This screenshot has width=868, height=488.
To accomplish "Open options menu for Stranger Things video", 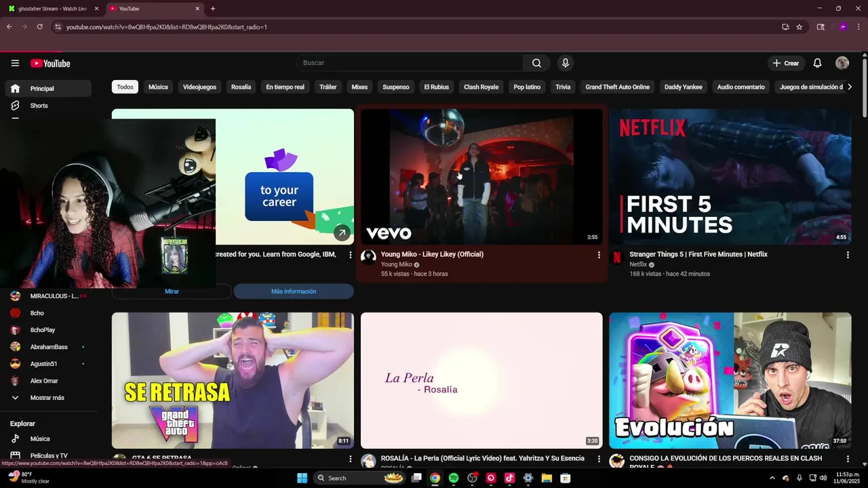I will (848, 255).
